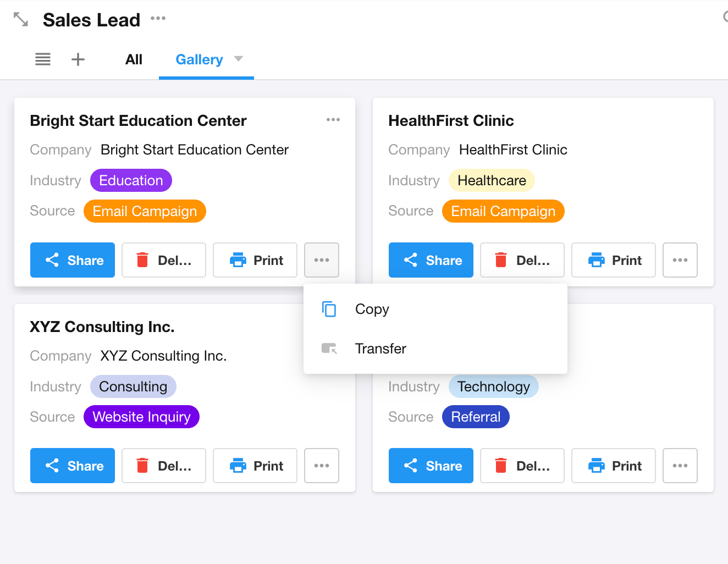Open more actions on the Referral source card
728x564 pixels.
click(680, 466)
